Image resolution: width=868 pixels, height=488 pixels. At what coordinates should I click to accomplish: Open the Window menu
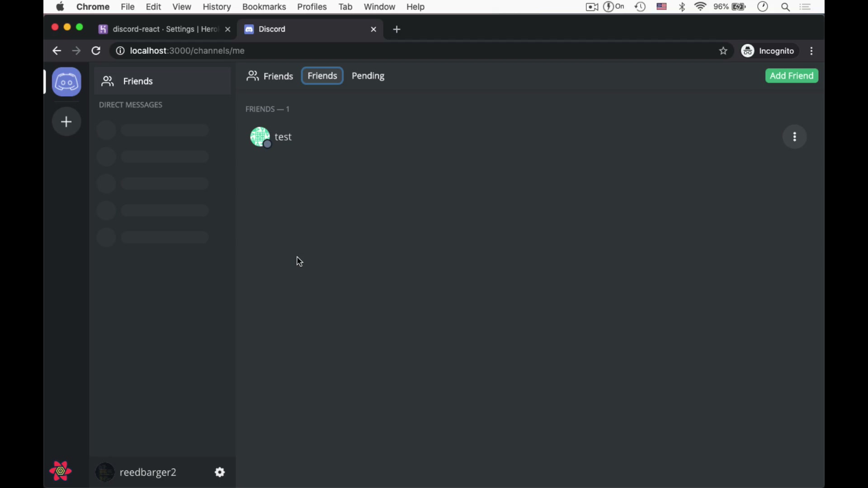point(379,7)
